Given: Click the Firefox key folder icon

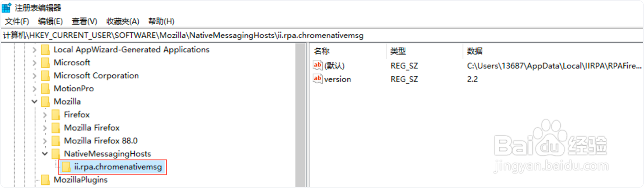Looking at the screenshot, I should [x=56, y=115].
